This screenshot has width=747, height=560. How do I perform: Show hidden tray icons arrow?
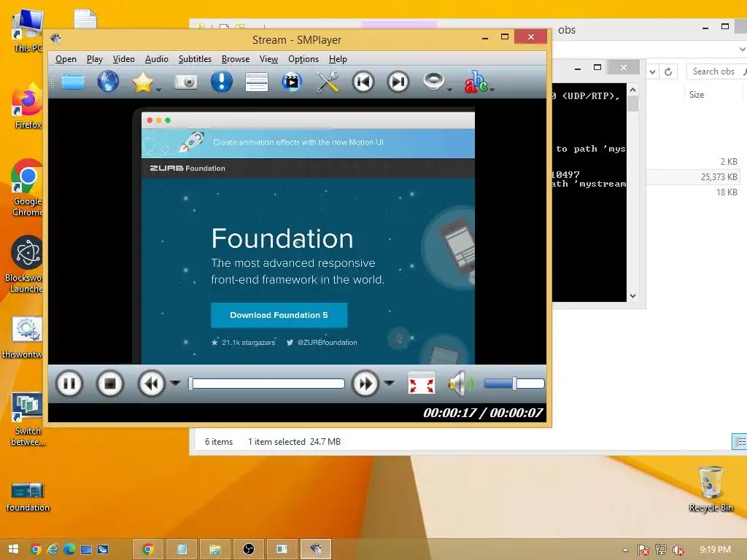tap(625, 550)
